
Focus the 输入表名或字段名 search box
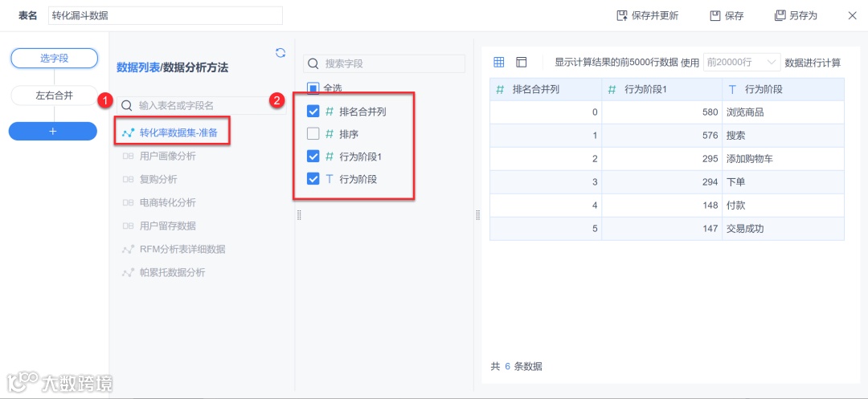coord(201,105)
